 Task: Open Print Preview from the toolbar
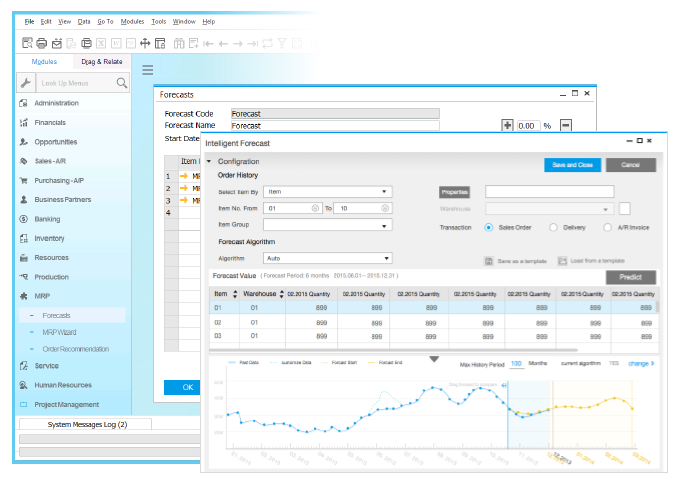pos(27,43)
